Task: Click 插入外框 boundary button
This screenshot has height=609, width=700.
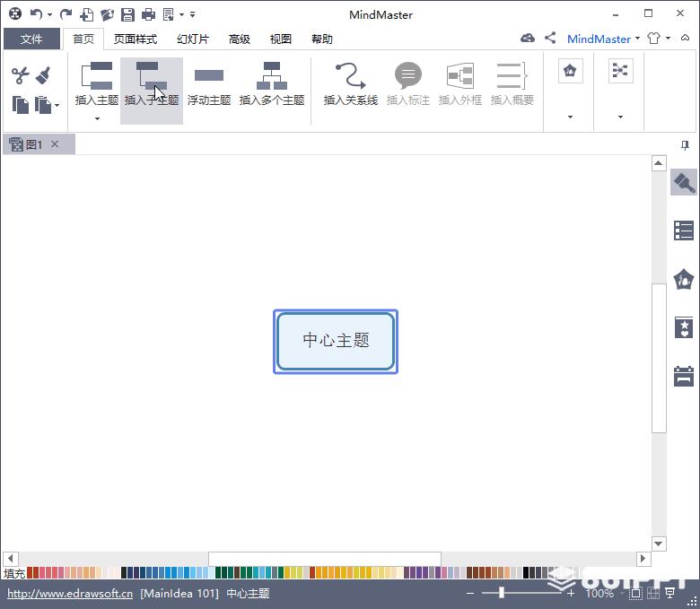Action: [x=460, y=84]
